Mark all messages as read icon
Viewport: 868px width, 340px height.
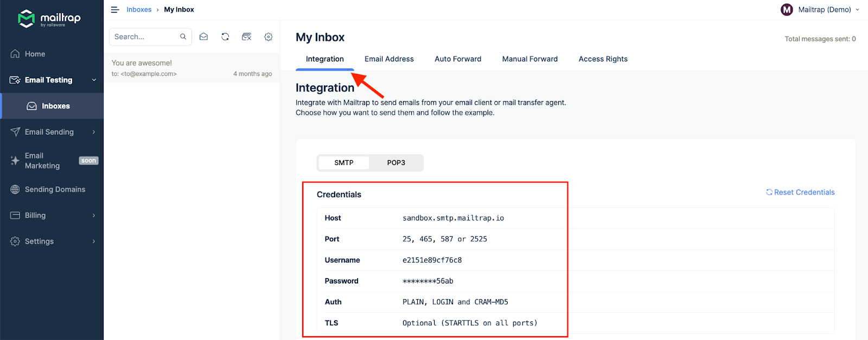pyautogui.click(x=203, y=37)
